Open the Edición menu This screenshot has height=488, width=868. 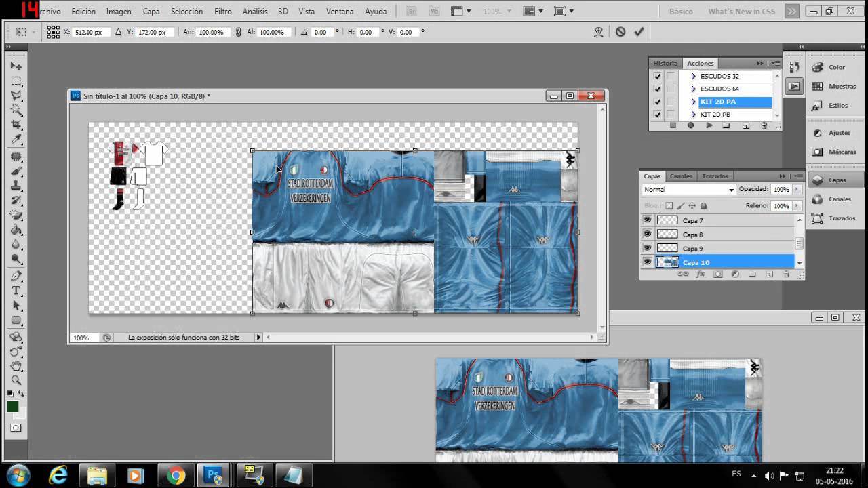pyautogui.click(x=83, y=12)
